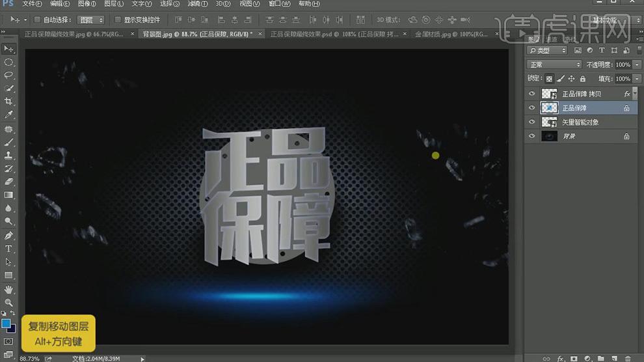Switch to 正品保障最终效果.jpg tab
644x362 pixels.
(x=74, y=34)
